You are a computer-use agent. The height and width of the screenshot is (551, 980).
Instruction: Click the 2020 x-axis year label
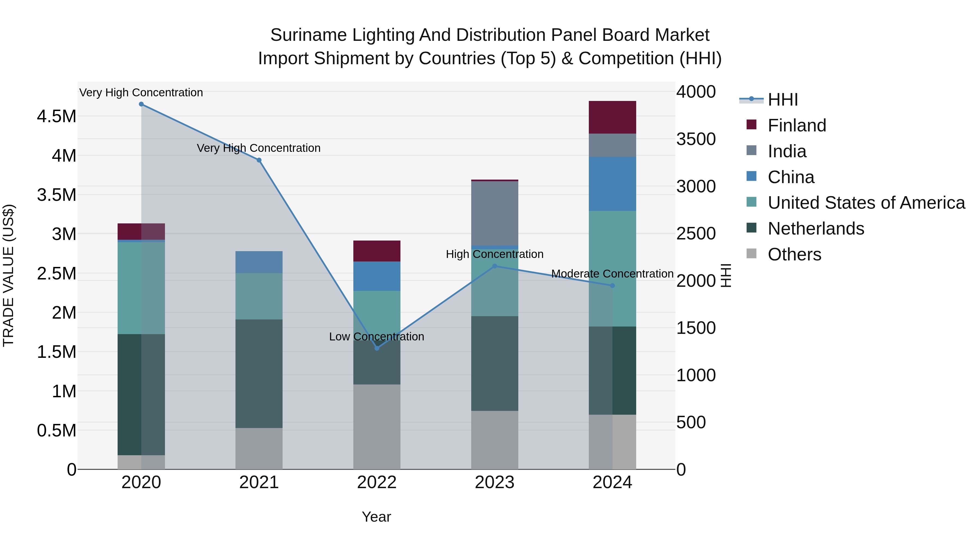[141, 482]
